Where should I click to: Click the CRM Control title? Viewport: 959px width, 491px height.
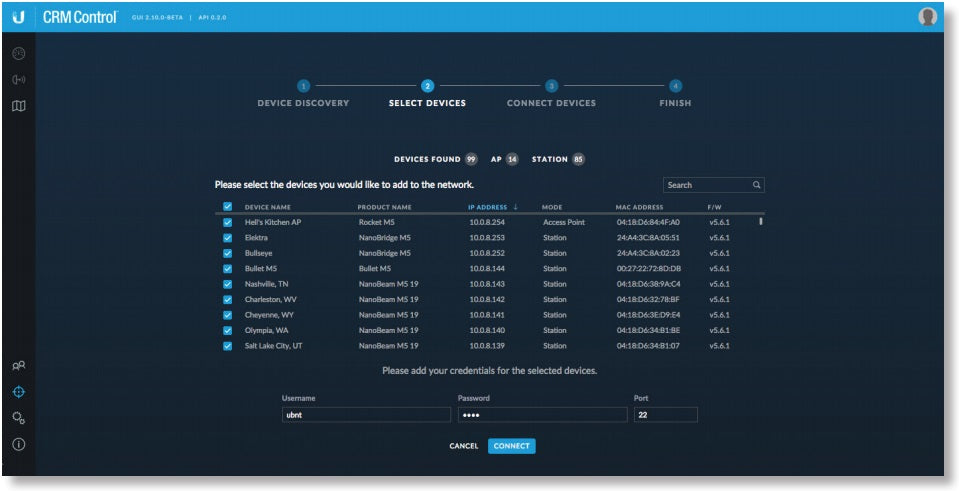(80, 17)
